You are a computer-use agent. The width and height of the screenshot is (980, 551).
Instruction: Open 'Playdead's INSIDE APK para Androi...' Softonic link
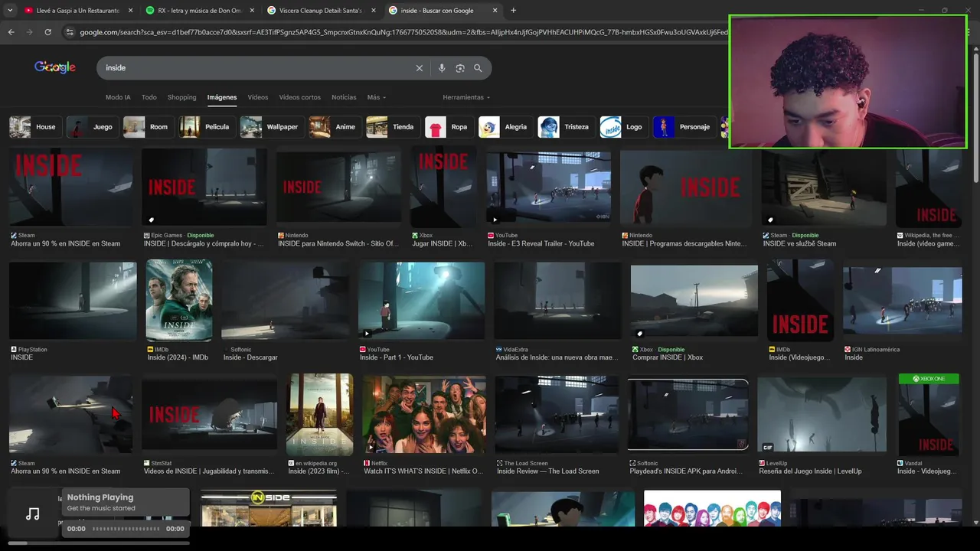coord(686,471)
